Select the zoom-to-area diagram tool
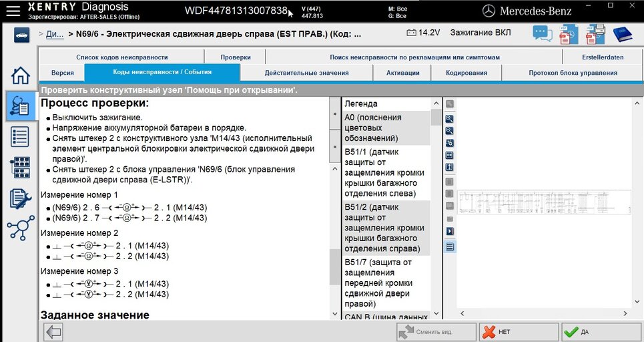This screenshot has width=644, height=342. (x=450, y=143)
